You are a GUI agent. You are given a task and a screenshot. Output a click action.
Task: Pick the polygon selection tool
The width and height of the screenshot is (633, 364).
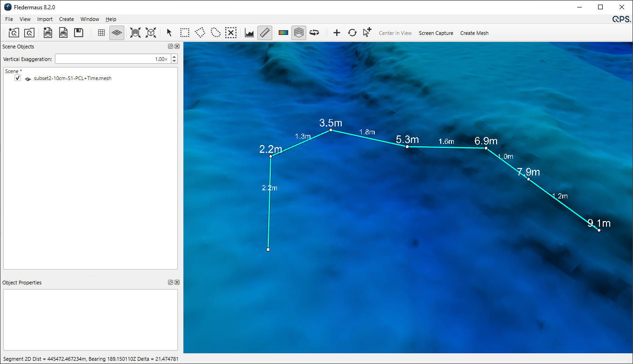pos(200,33)
